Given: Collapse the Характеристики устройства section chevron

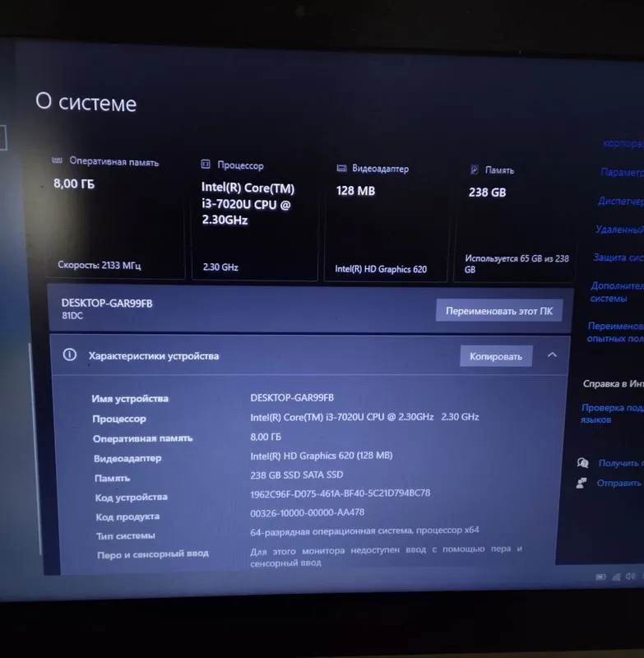Looking at the screenshot, I should [x=552, y=355].
